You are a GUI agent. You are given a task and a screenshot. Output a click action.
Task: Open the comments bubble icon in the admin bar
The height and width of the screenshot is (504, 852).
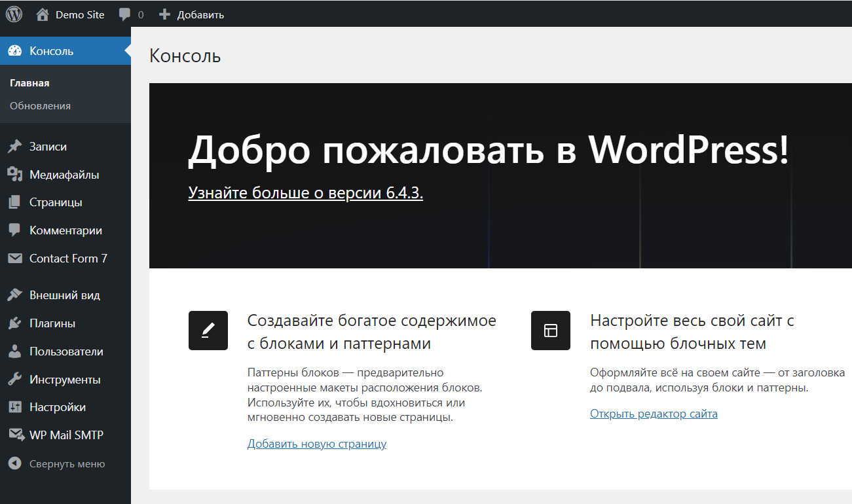(124, 14)
